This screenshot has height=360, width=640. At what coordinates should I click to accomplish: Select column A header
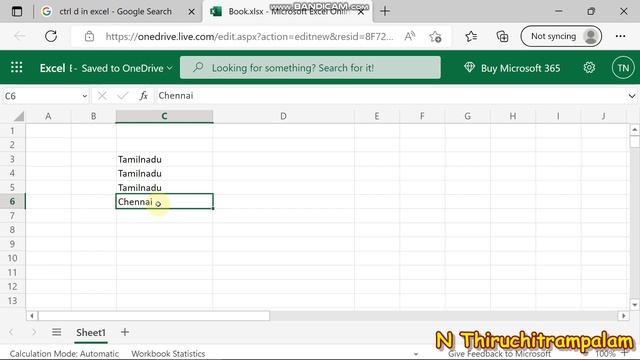(x=48, y=116)
